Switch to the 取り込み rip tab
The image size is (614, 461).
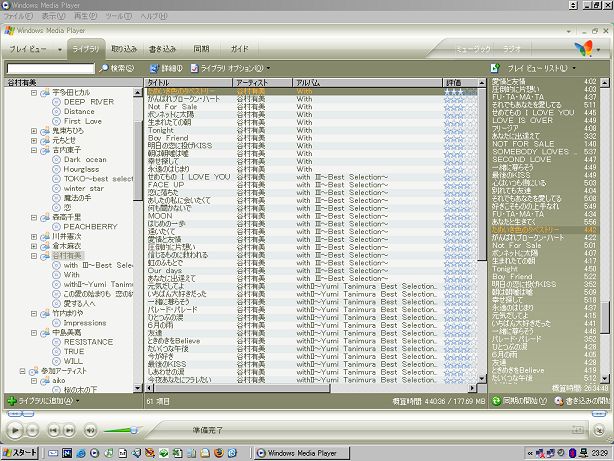pyautogui.click(x=124, y=49)
